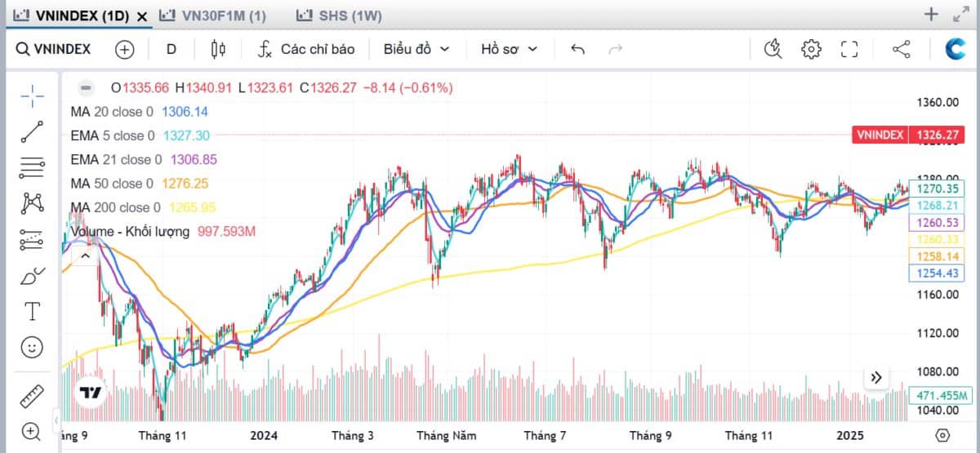Toggle symbol legend circle indicator
The height and width of the screenshot is (453, 980).
(x=84, y=87)
